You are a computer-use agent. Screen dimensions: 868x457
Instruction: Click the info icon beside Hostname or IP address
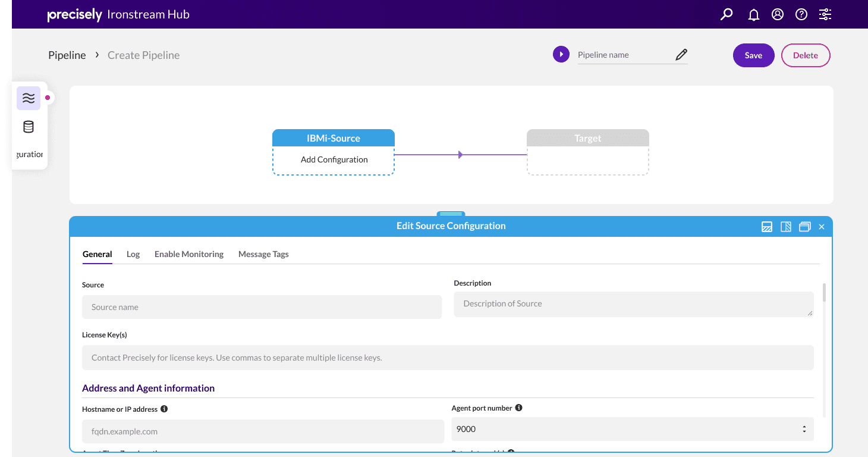tap(164, 409)
